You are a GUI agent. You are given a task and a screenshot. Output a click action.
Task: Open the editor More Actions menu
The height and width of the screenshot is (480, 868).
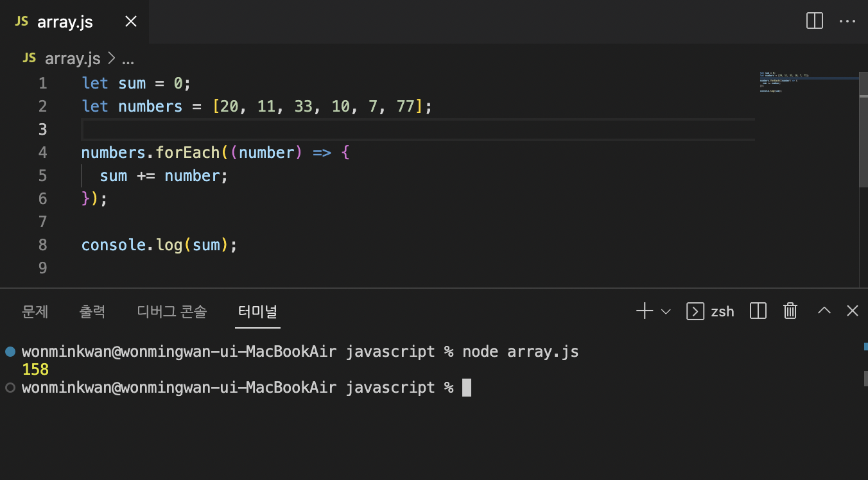pos(847,21)
